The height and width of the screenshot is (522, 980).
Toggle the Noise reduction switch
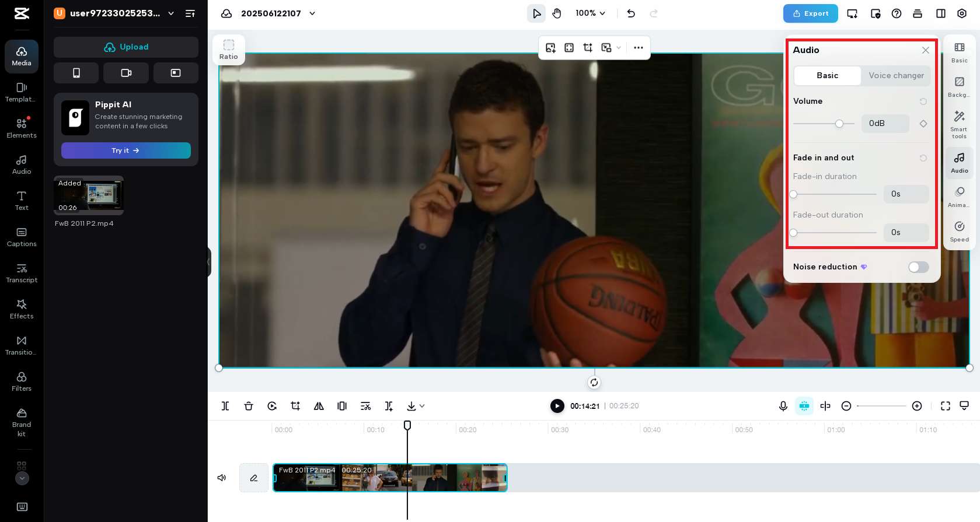tap(918, 267)
